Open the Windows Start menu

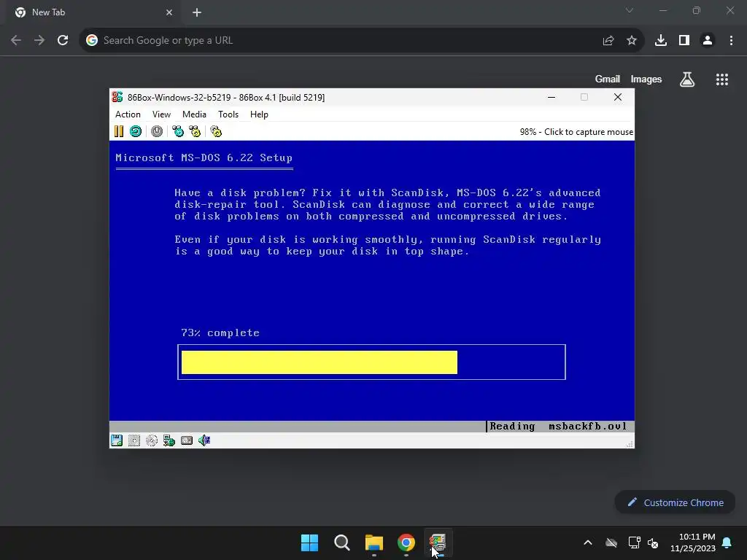309,542
